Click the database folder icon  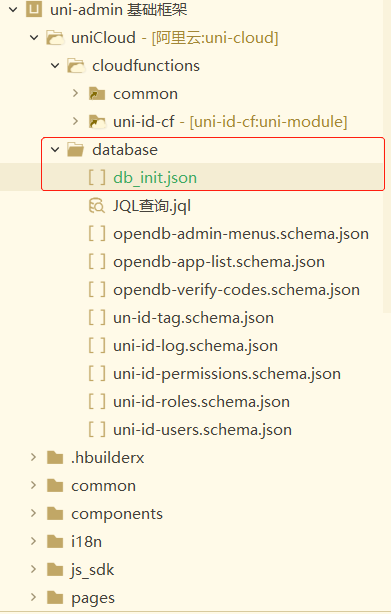[x=76, y=150]
